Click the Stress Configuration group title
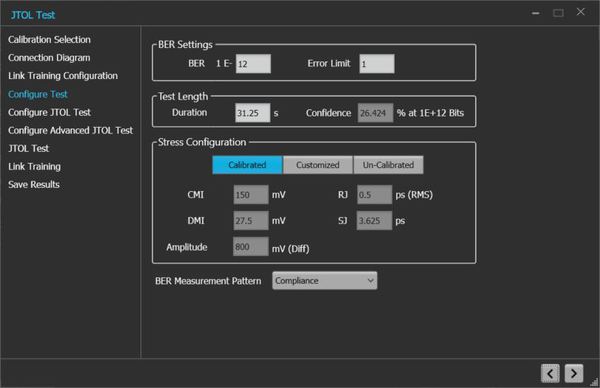This screenshot has width=600, height=388. (x=202, y=142)
